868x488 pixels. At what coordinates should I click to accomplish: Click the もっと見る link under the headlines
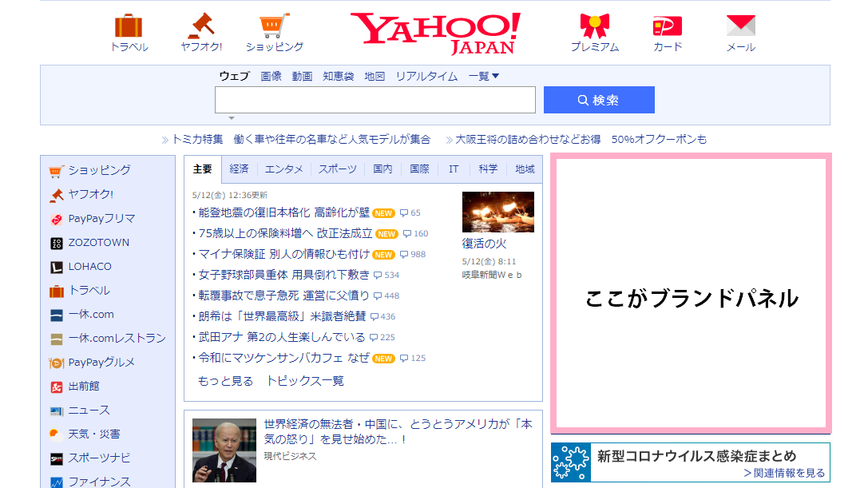225,381
